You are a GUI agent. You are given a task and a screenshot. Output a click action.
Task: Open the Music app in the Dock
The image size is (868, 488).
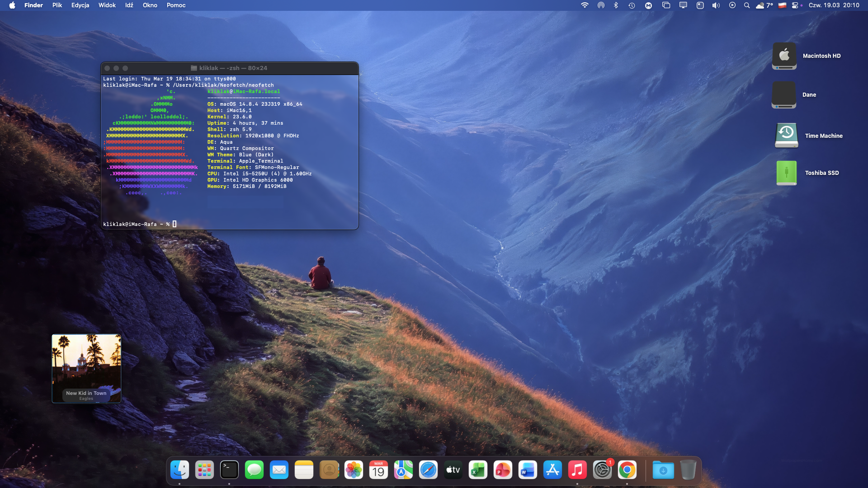tap(577, 470)
